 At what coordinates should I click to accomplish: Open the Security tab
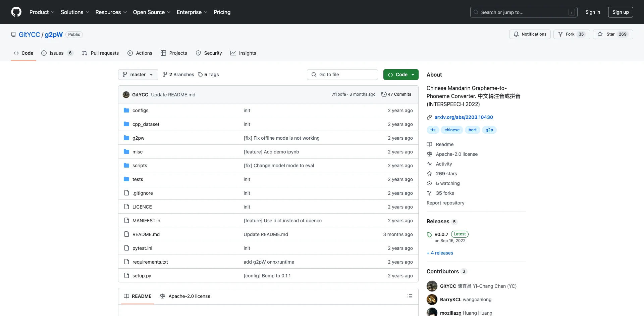209,53
